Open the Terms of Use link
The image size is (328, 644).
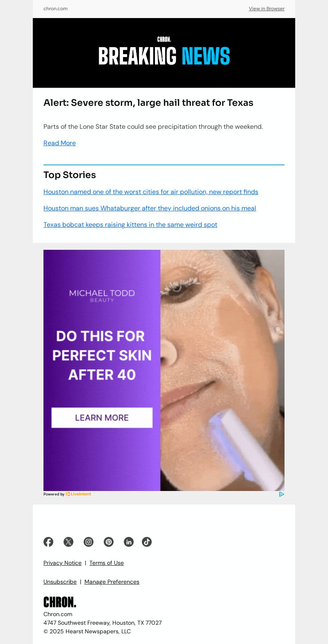click(x=107, y=563)
